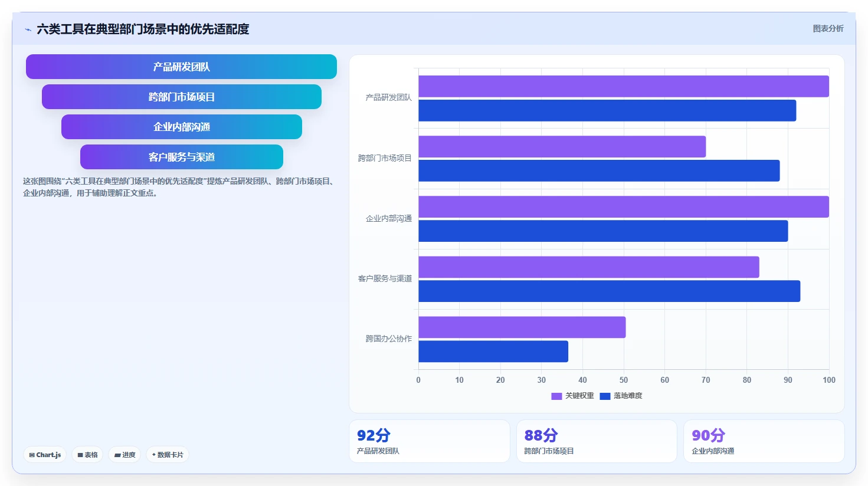Open the 88分 跨部门市场项目 data card
The width and height of the screenshot is (868, 486).
click(x=597, y=441)
